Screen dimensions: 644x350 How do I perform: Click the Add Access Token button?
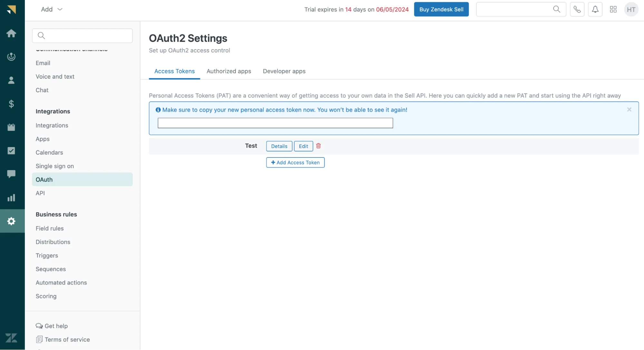(295, 163)
